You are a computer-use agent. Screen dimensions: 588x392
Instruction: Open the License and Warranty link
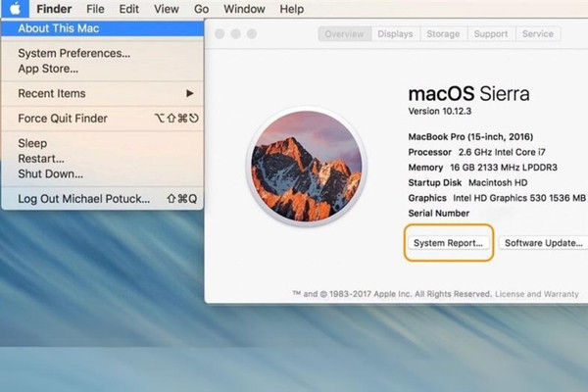(537, 294)
